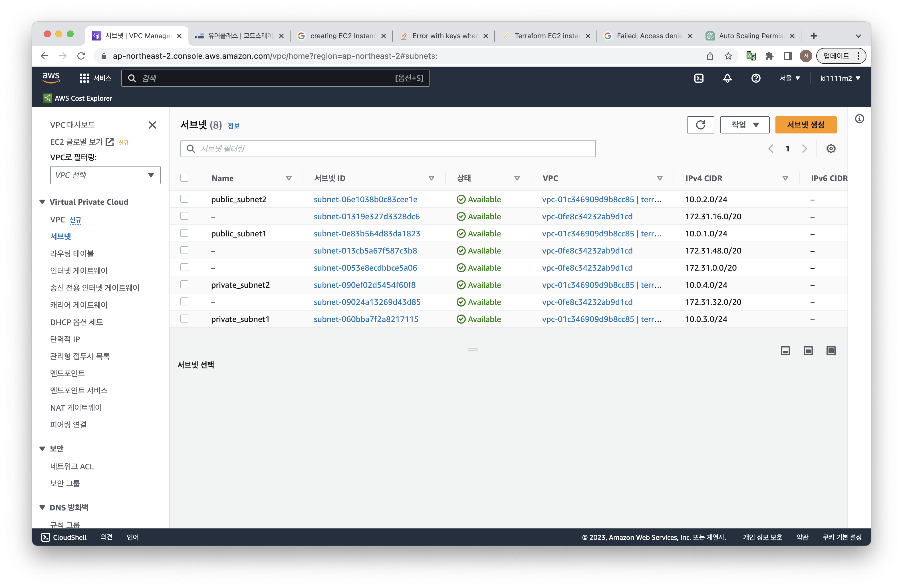The height and width of the screenshot is (588, 903).
Task: Close the VPC sidebar navigation
Action: (152, 125)
